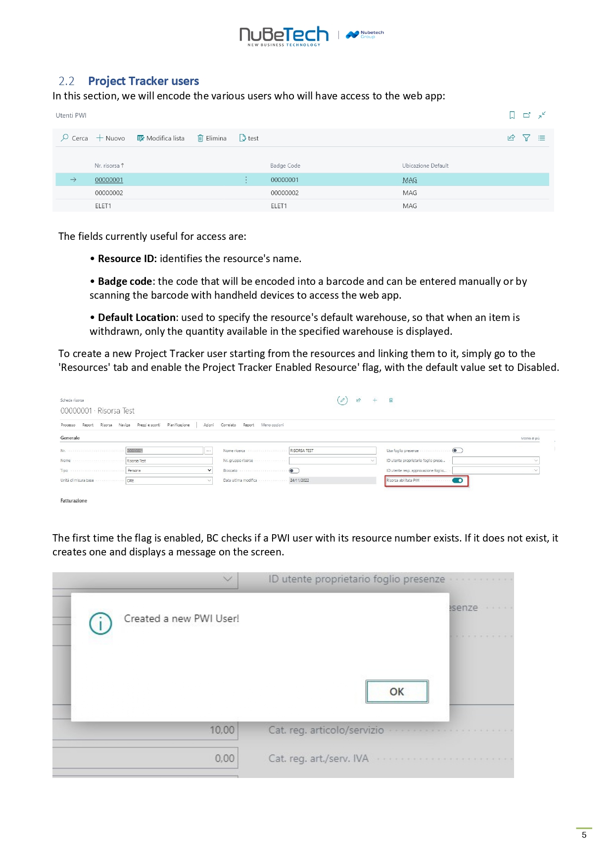Click the underlined MAG location link

pos(410,180)
